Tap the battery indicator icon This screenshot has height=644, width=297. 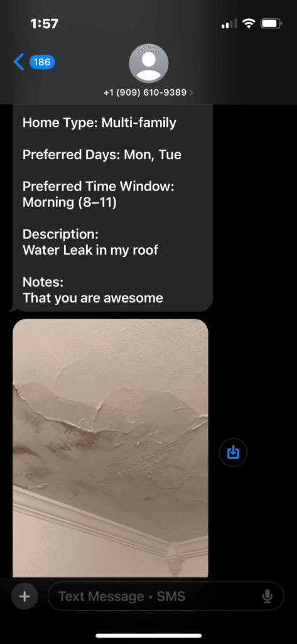click(271, 24)
